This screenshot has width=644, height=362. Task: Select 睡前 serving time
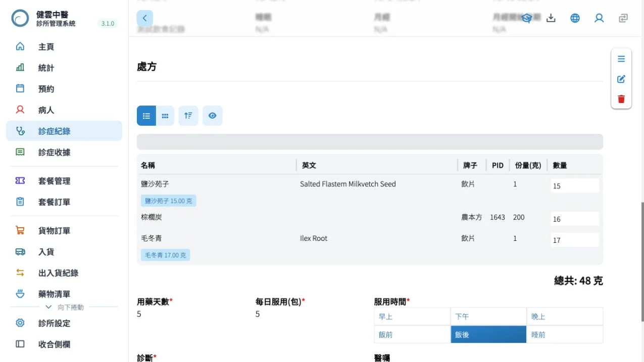pos(565,334)
